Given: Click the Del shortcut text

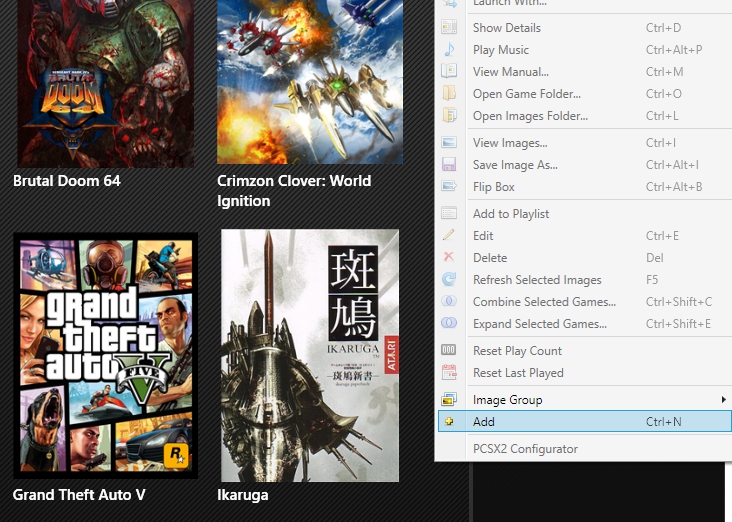Looking at the screenshot, I should pyautogui.click(x=655, y=258).
